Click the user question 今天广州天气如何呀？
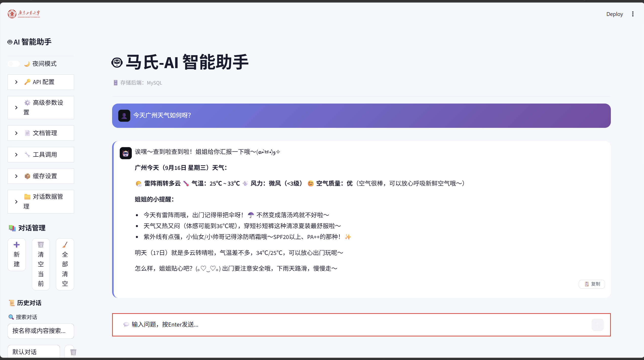The height and width of the screenshot is (360, 644). [162, 115]
